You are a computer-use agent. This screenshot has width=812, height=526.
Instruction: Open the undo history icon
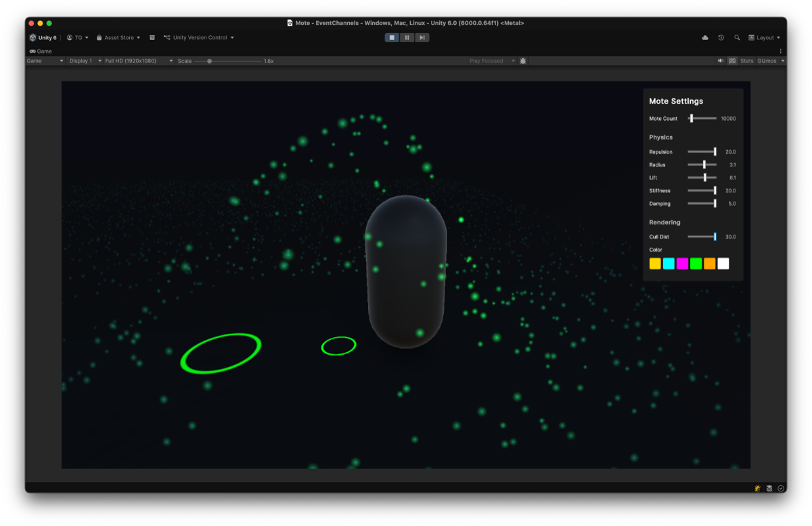[x=721, y=38]
